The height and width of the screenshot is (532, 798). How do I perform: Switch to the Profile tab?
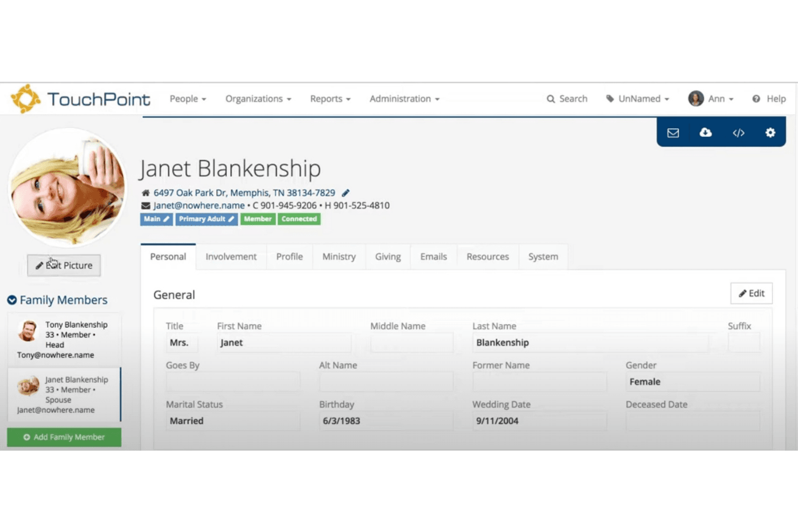(x=290, y=257)
